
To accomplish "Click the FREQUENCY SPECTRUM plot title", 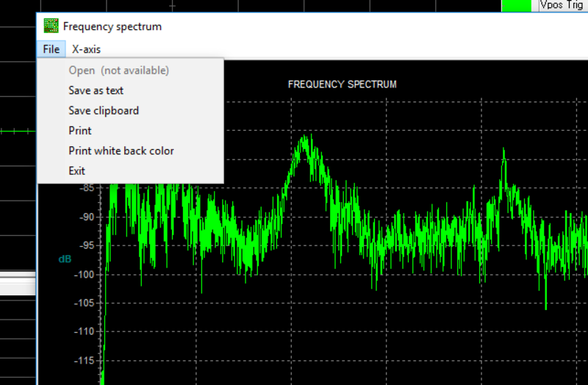I will [x=342, y=84].
